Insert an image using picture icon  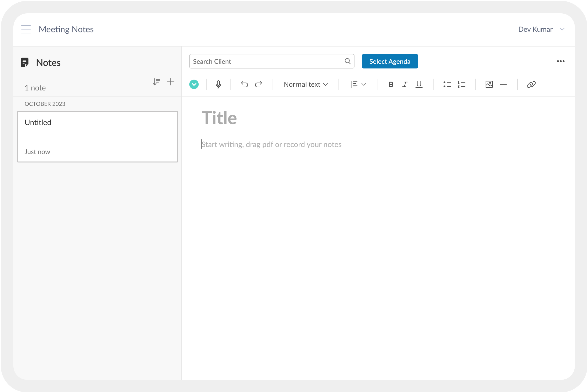point(489,84)
